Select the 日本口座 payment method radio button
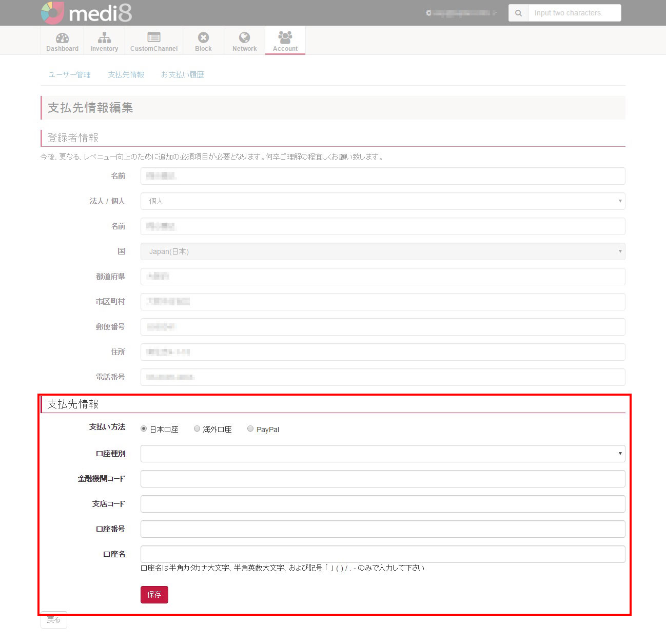This screenshot has width=666, height=644. click(x=143, y=428)
